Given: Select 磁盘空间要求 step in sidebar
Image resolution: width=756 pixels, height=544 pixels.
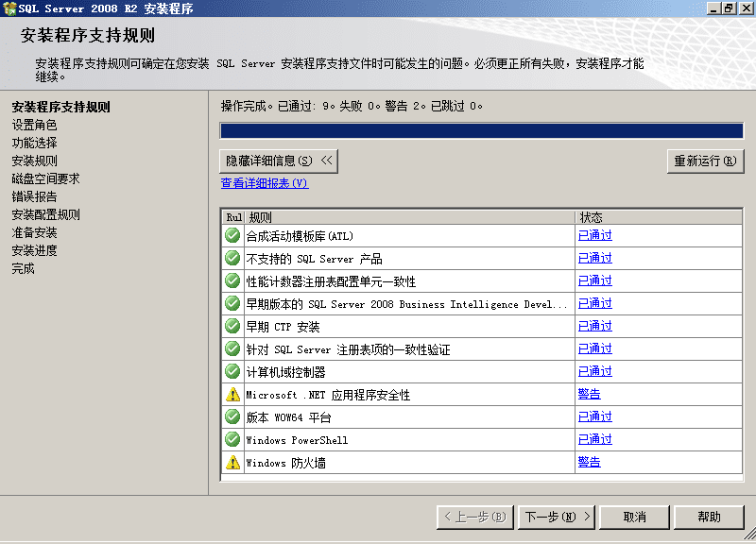Looking at the screenshot, I should tap(45, 178).
